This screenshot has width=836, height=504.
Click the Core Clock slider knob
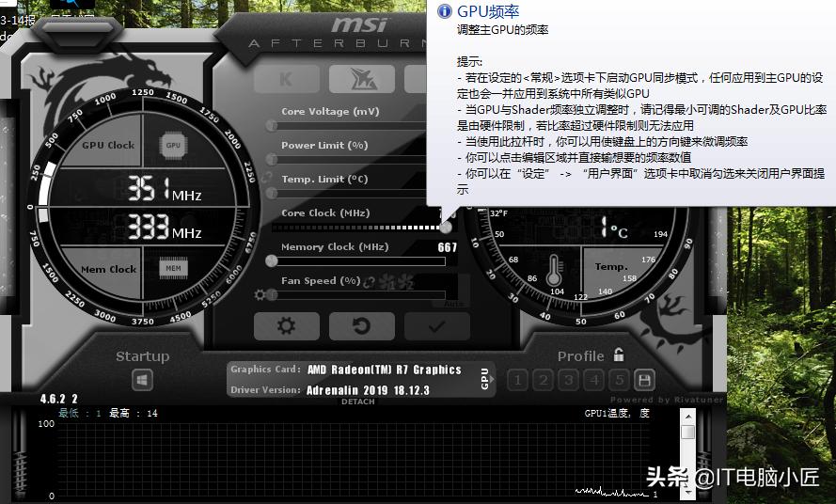pyautogui.click(x=446, y=228)
